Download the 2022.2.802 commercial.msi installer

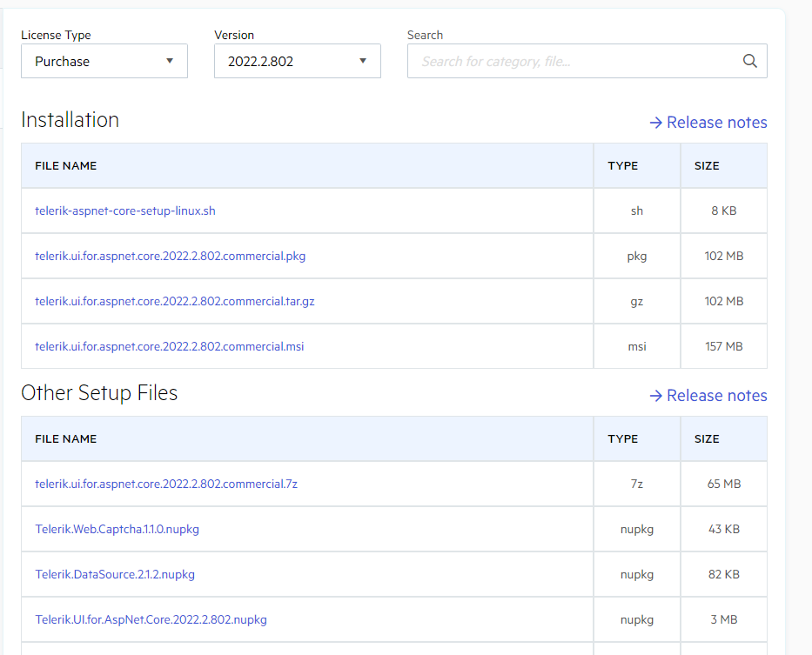170,346
